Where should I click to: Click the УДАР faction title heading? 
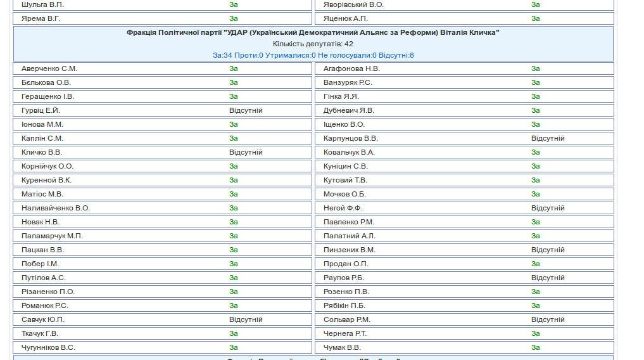tap(313, 32)
